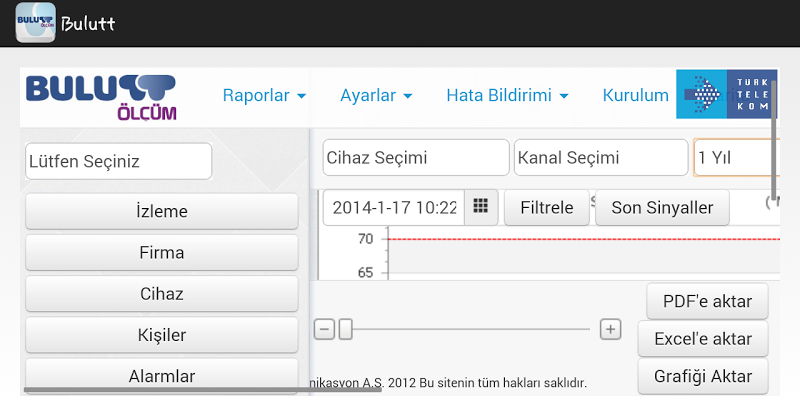Open the Cihaz sidebar button
Viewport: 800px width, 416px height.
point(162,293)
